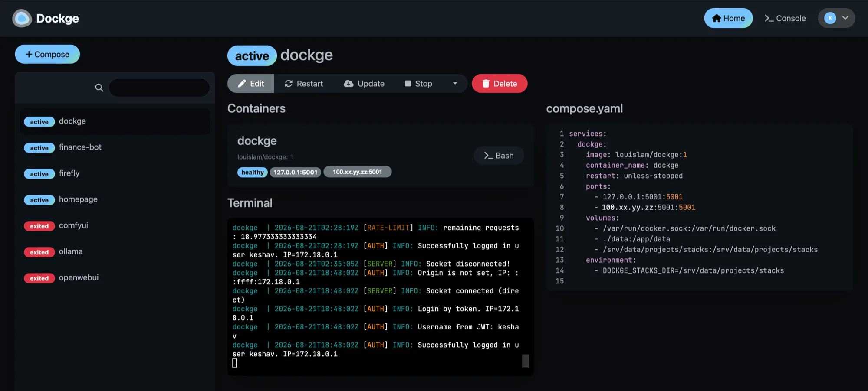Viewport: 868px width, 391px height.
Task: Click the services: line in editor
Action: [x=588, y=134]
